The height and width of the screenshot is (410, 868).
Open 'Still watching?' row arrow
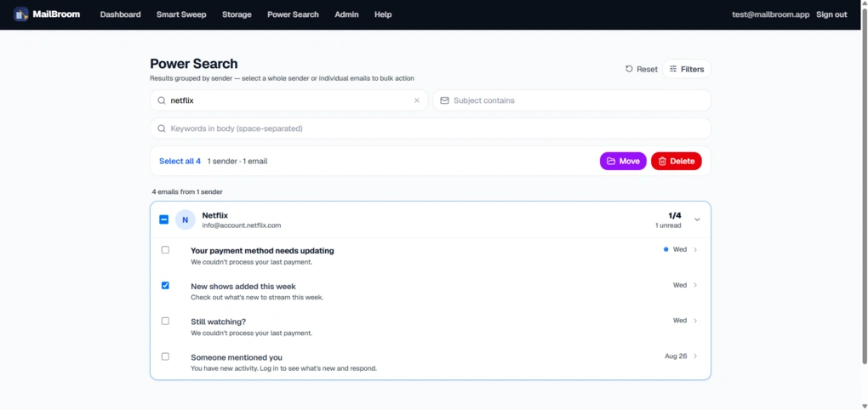(x=695, y=321)
